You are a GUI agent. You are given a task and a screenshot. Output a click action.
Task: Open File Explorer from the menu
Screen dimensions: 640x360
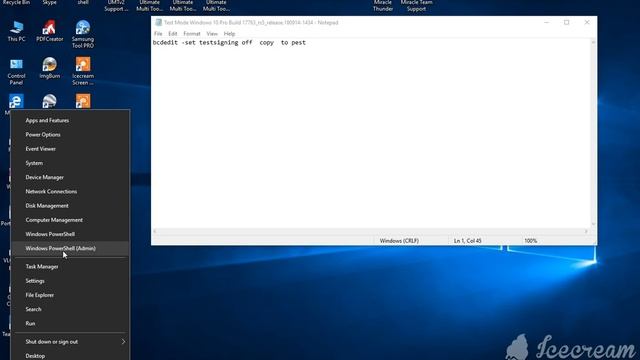70,295
